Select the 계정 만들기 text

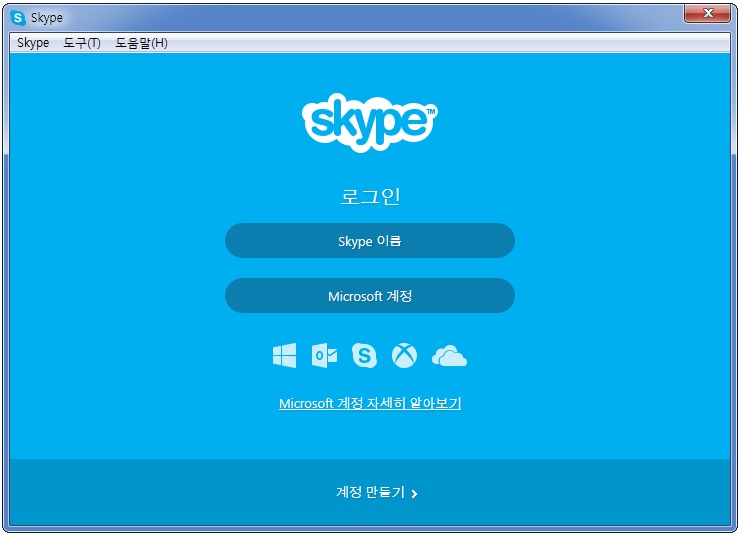tap(370, 492)
